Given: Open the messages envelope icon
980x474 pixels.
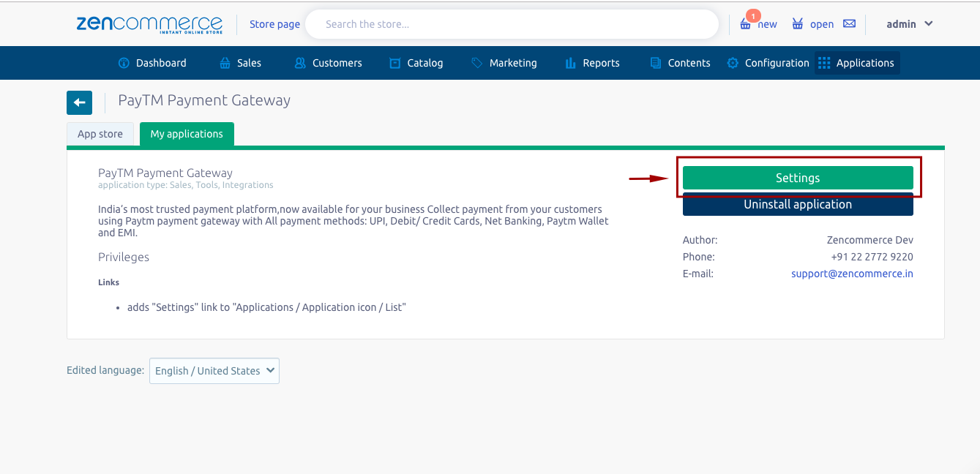Looking at the screenshot, I should tap(849, 23).
